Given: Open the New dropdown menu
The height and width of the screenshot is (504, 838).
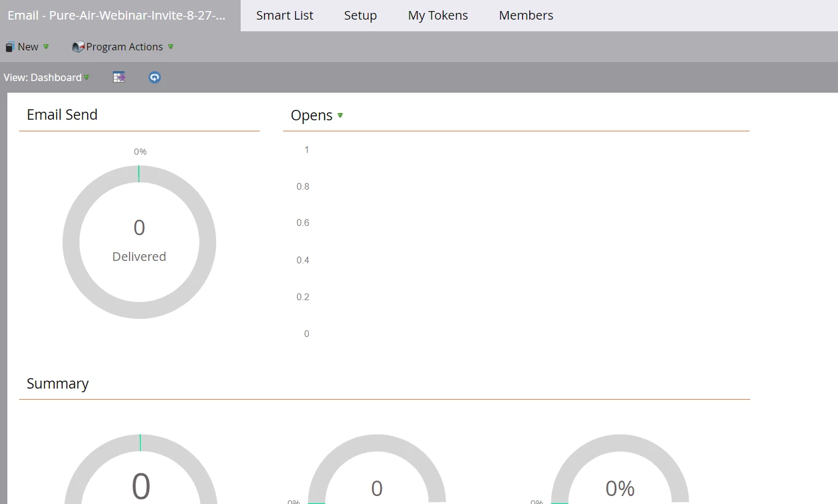Looking at the screenshot, I should point(28,47).
